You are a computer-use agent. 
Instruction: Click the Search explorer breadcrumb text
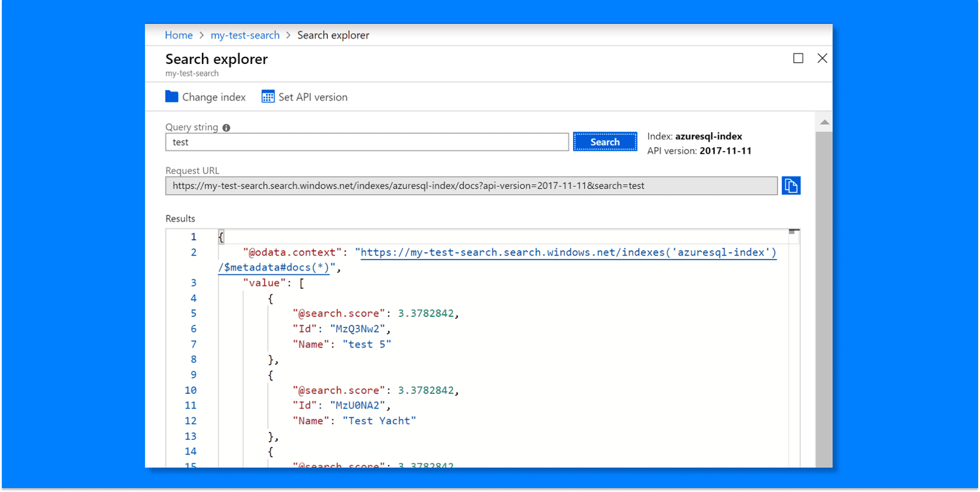coord(333,35)
